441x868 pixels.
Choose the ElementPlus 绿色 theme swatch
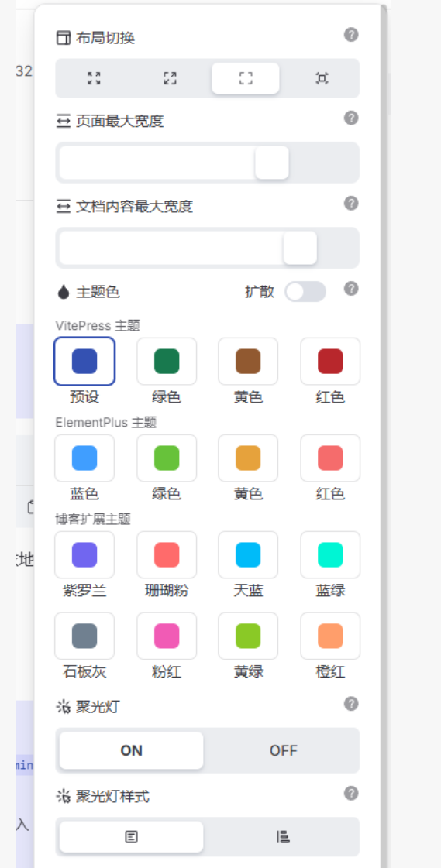point(167,458)
